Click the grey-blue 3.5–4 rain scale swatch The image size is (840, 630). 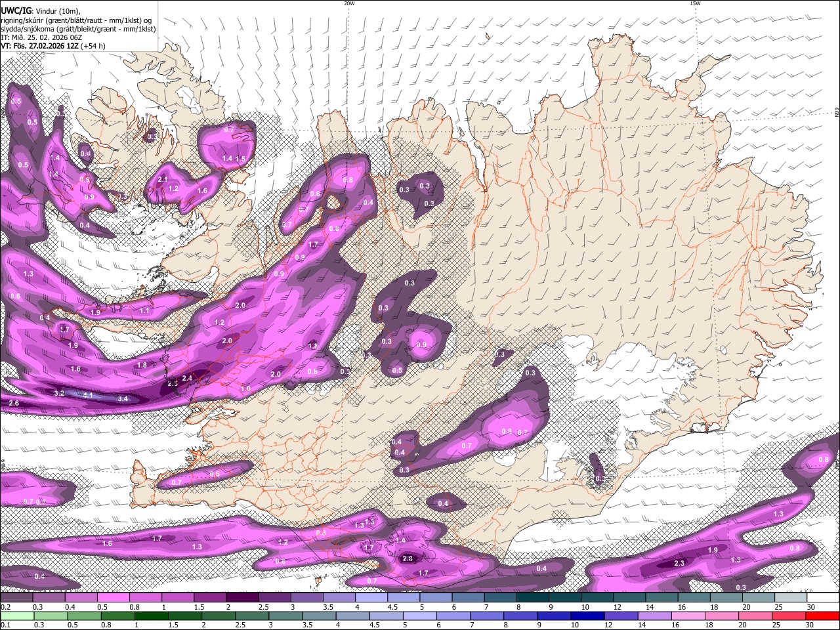319,616
